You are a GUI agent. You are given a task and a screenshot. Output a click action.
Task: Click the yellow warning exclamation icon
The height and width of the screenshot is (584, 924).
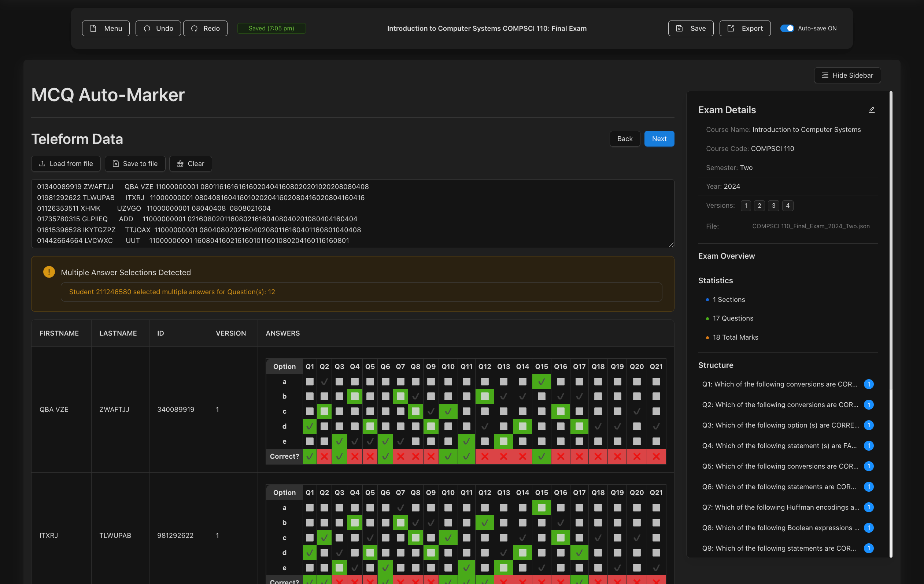click(x=49, y=271)
